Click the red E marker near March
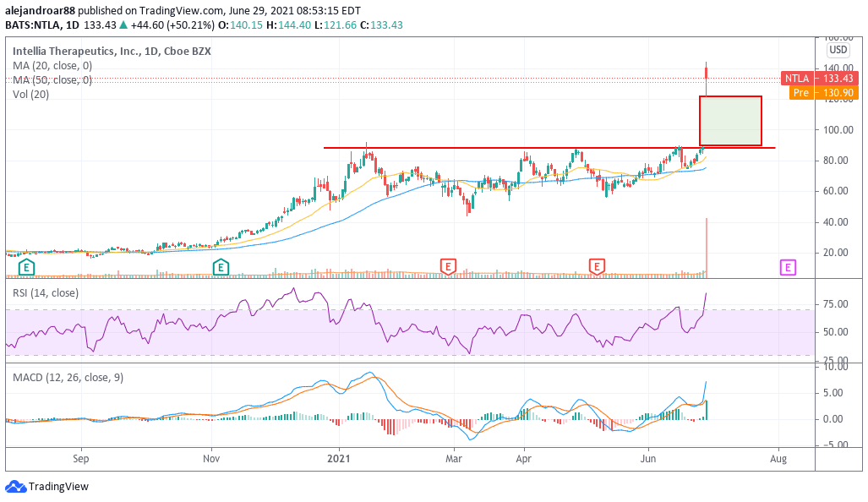 point(448,267)
